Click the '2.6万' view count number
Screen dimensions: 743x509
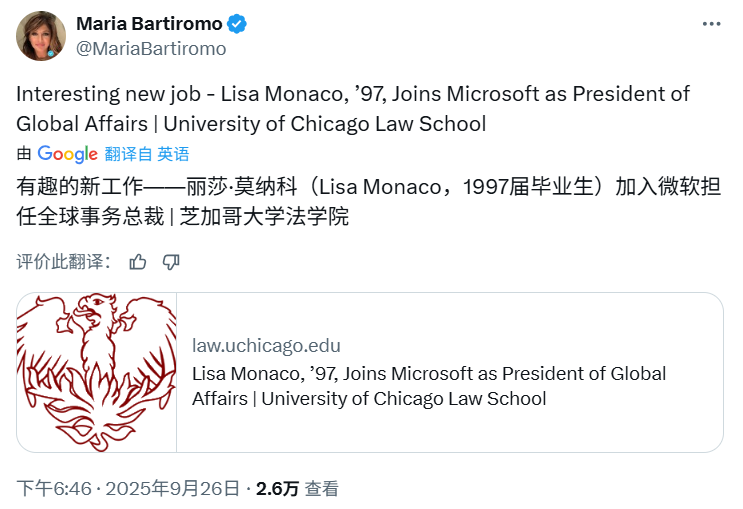click(x=277, y=489)
